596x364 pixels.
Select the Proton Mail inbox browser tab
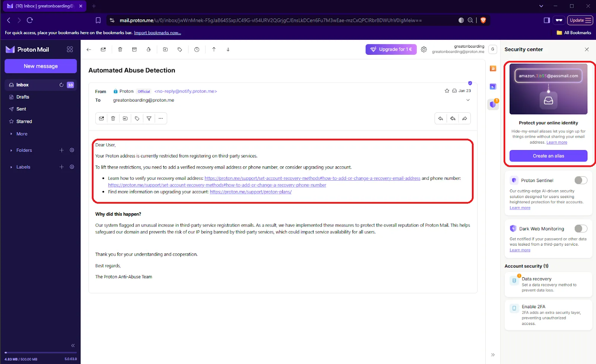click(44, 6)
